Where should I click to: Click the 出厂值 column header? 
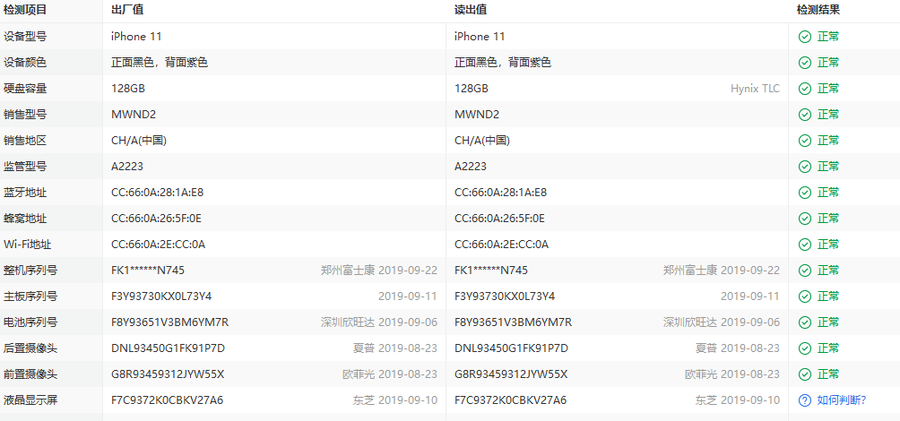click(127, 10)
